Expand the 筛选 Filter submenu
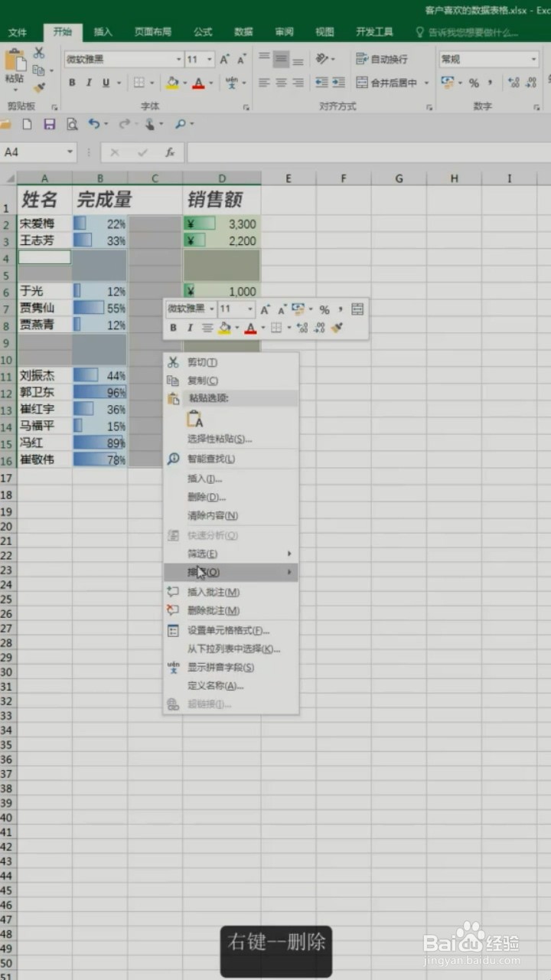The image size is (551, 980). click(x=230, y=554)
